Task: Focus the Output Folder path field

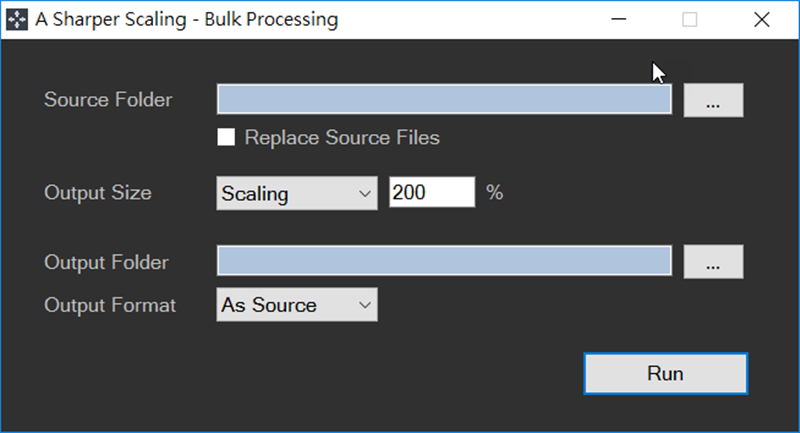Action: click(x=444, y=262)
